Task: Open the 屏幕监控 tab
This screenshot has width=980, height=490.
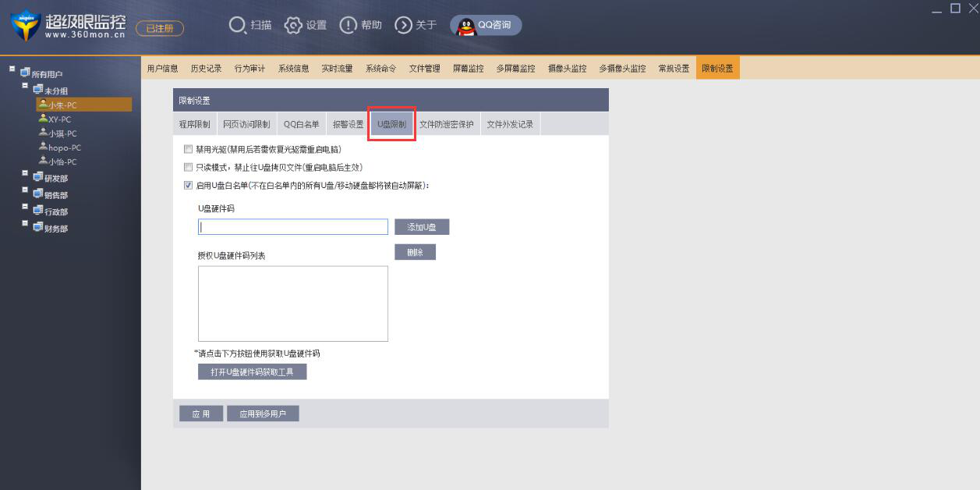Action: (469, 69)
